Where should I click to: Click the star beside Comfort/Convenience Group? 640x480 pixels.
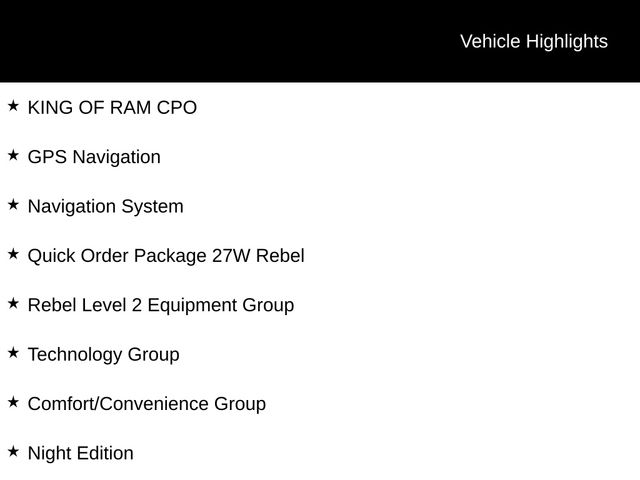tap(13, 402)
